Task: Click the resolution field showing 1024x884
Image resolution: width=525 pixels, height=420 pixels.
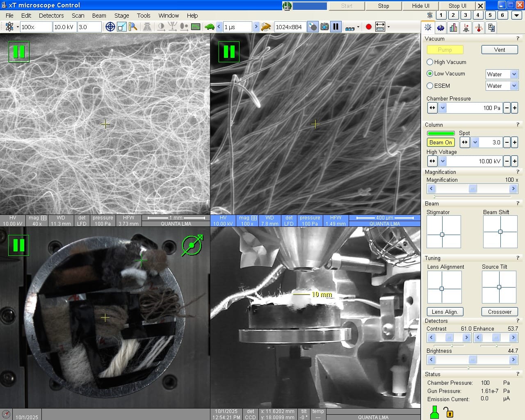Action: 291,27
